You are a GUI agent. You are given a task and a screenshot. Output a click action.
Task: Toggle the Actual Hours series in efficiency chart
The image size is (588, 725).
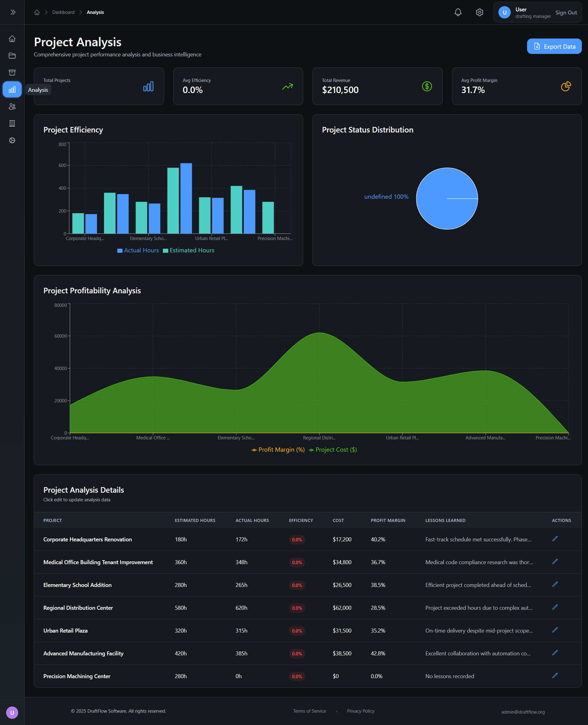(138, 250)
